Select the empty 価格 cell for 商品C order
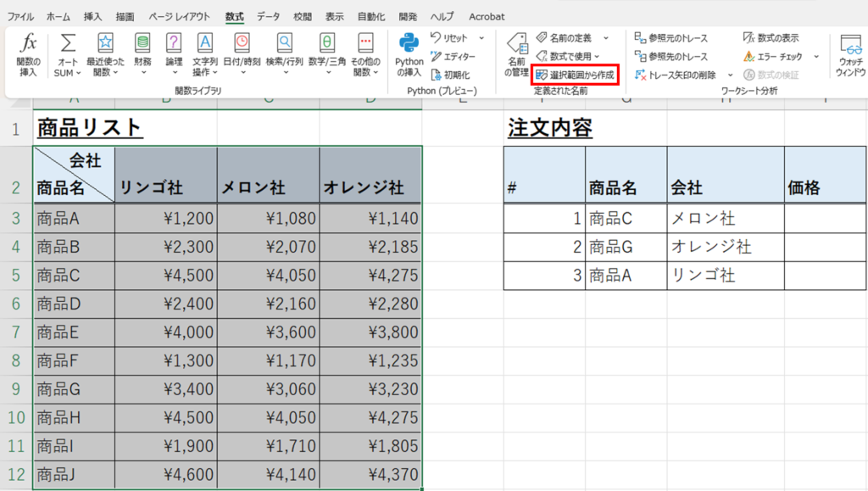This screenshot has height=491, width=868. tap(825, 218)
